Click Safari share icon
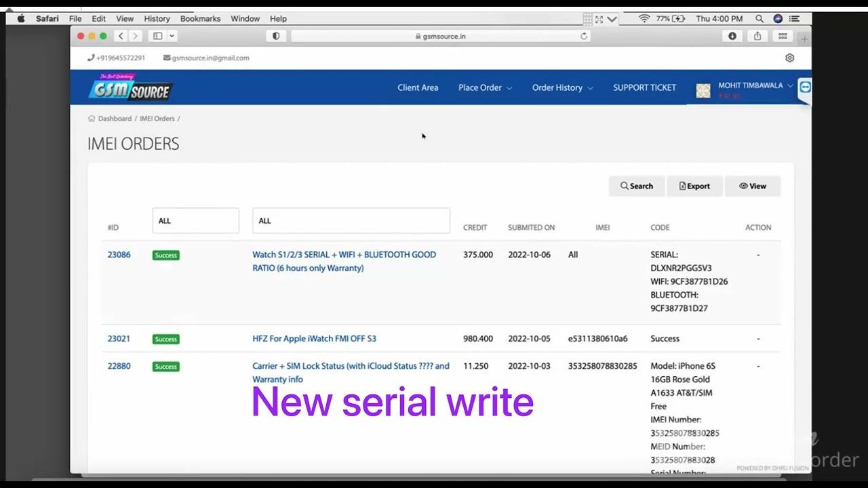The image size is (868, 488). tap(757, 36)
